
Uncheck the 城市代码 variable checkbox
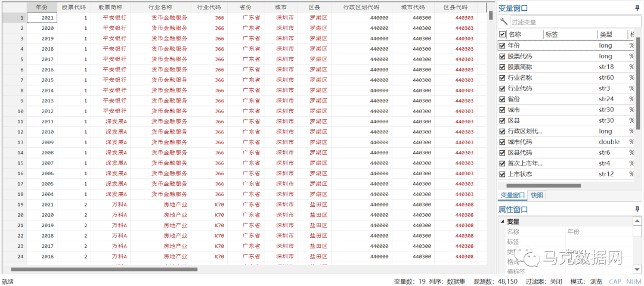coord(502,142)
